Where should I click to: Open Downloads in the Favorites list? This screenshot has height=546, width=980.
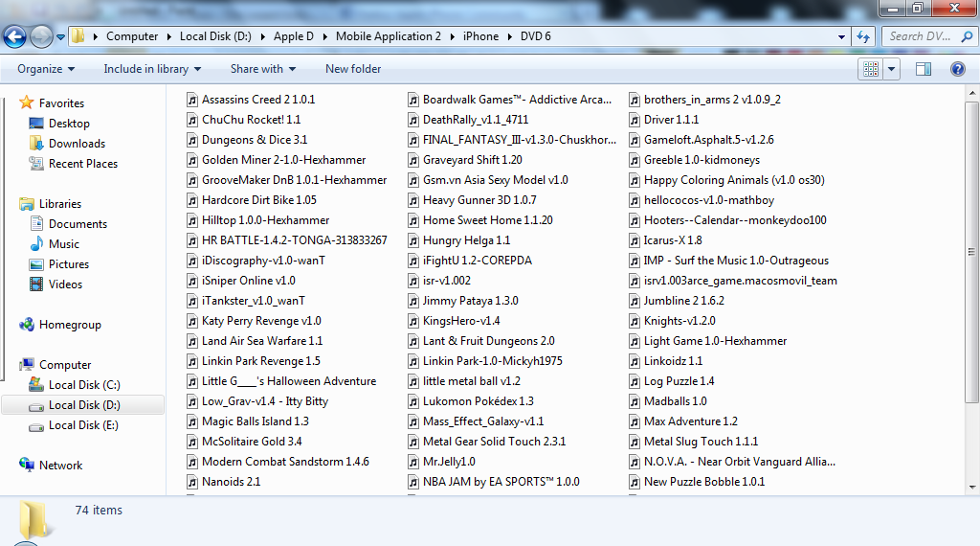click(77, 144)
